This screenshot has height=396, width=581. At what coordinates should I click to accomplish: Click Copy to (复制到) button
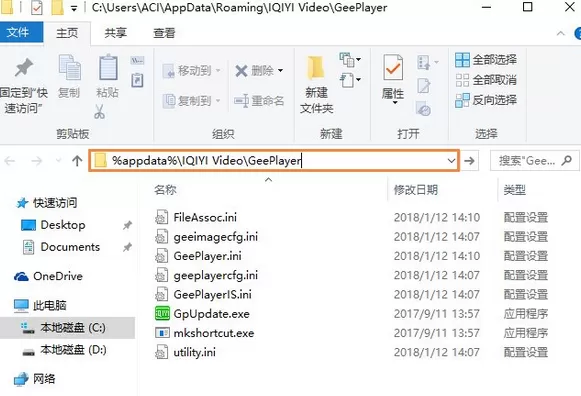(192, 101)
